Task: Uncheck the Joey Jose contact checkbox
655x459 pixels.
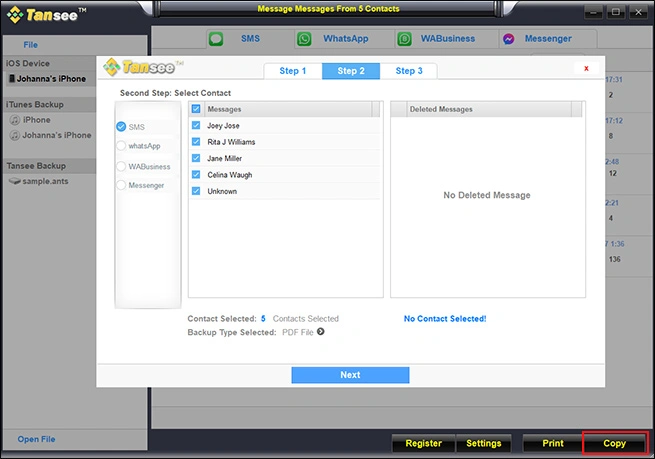Action: pyautogui.click(x=196, y=127)
